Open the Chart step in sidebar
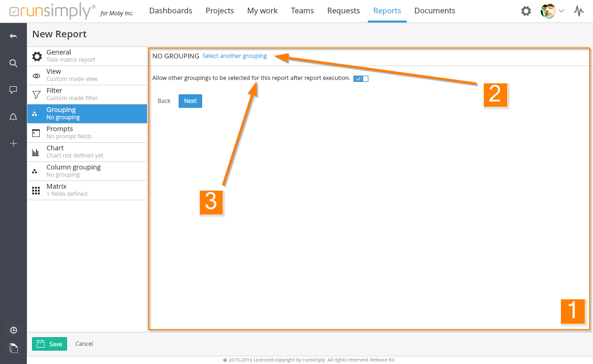593x364 pixels. (87, 152)
